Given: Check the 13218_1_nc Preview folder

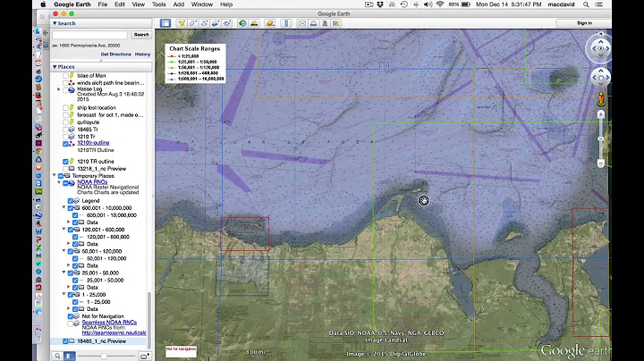Looking at the screenshot, I should click(65, 169).
